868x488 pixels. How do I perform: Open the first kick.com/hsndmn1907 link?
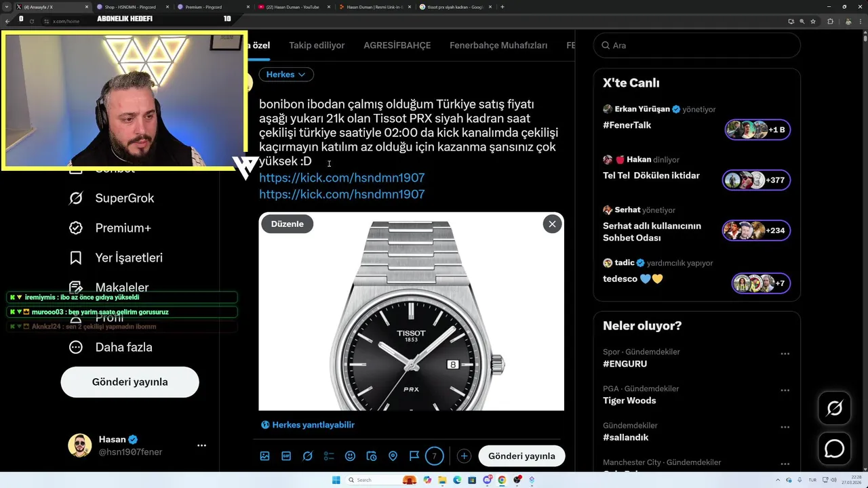342,178
